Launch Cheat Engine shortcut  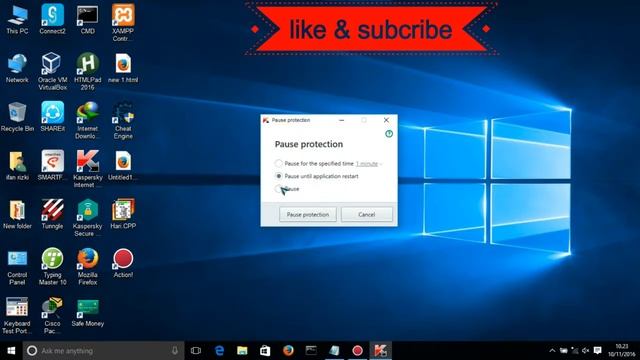pos(123,120)
